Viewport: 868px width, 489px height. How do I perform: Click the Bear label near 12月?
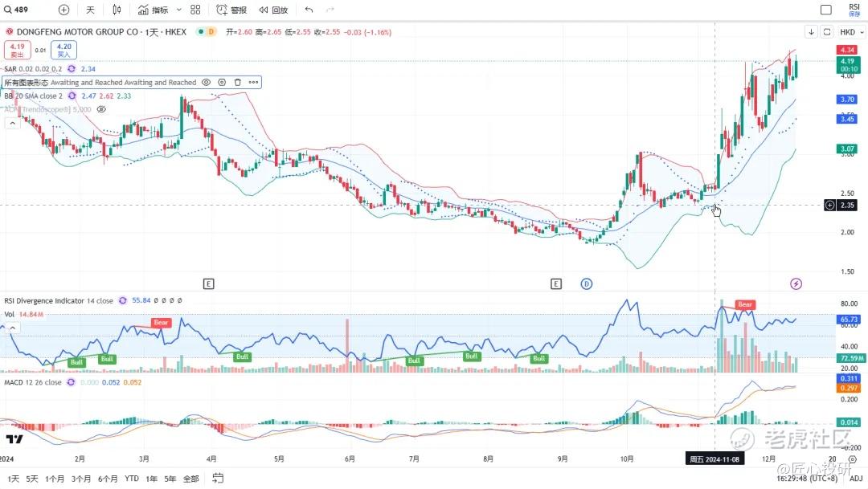pyautogui.click(x=745, y=305)
